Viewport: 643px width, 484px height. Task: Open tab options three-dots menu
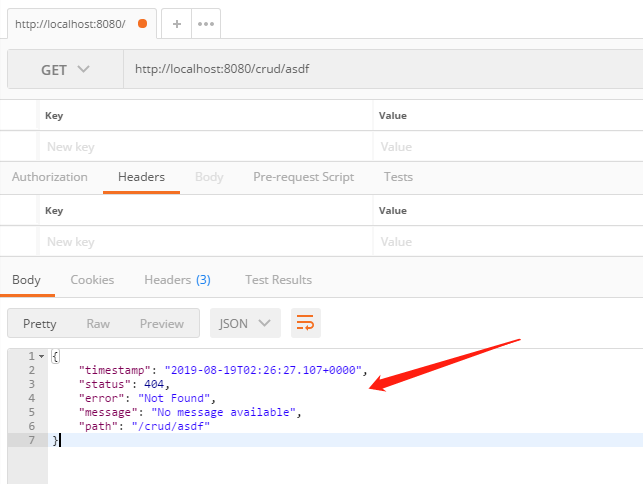pos(205,23)
